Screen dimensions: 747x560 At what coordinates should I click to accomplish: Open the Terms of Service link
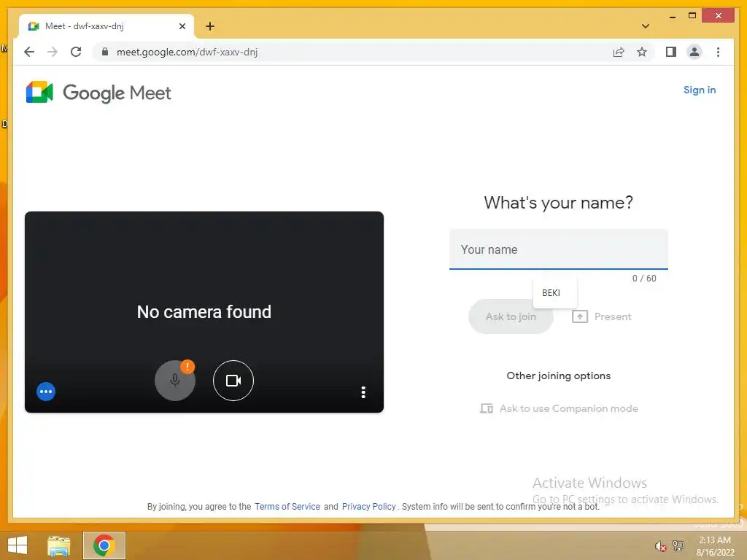click(287, 507)
